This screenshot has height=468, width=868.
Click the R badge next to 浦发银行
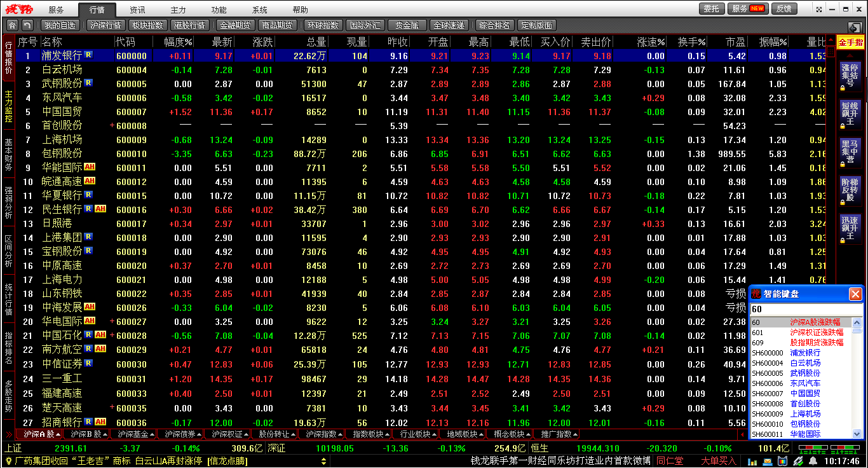pos(88,55)
